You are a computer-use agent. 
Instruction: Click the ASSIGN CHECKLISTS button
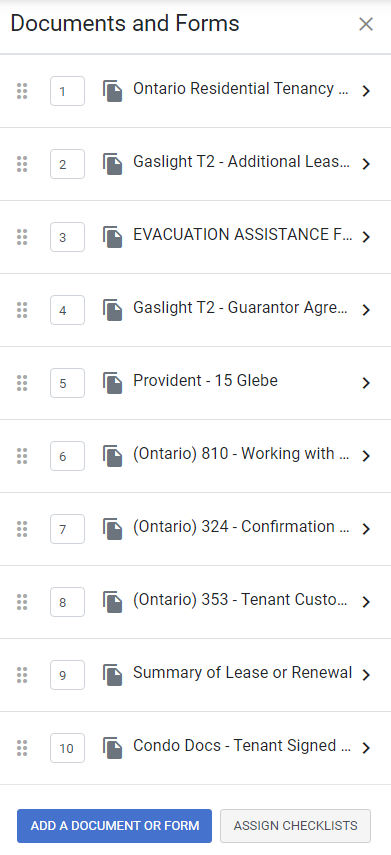pos(296,826)
